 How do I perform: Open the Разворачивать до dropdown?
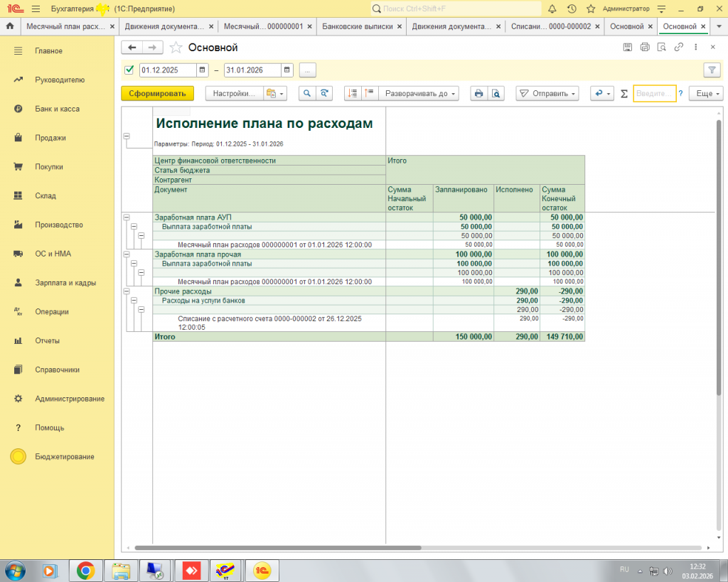(x=418, y=93)
